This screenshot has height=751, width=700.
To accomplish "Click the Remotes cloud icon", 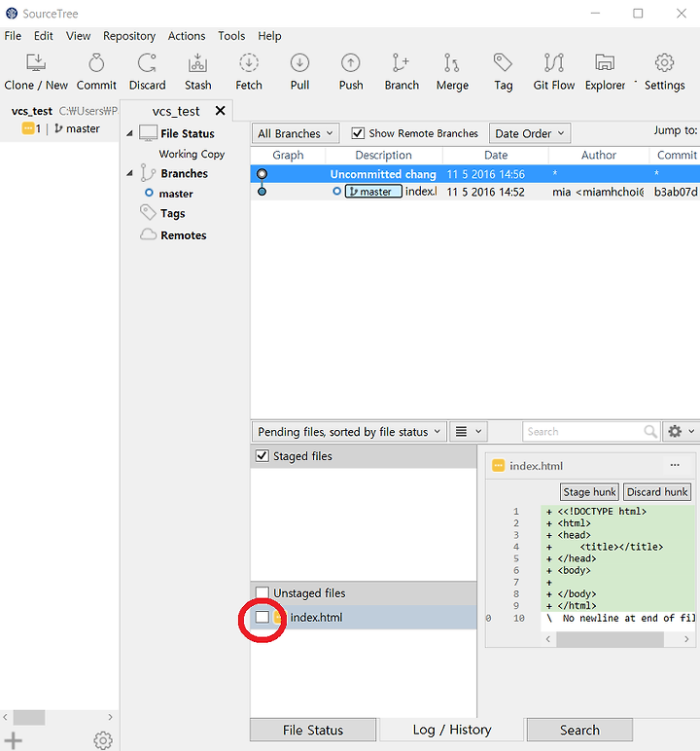I will [148, 234].
